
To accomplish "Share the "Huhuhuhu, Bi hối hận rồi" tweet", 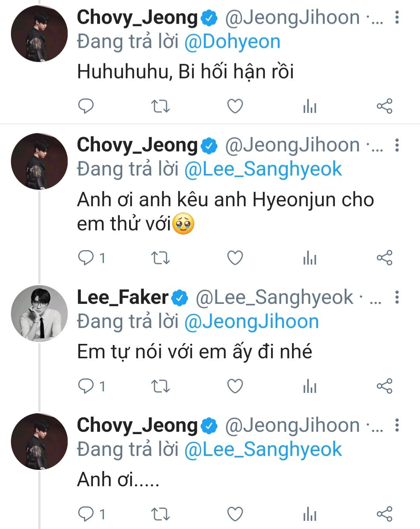I will [384, 106].
